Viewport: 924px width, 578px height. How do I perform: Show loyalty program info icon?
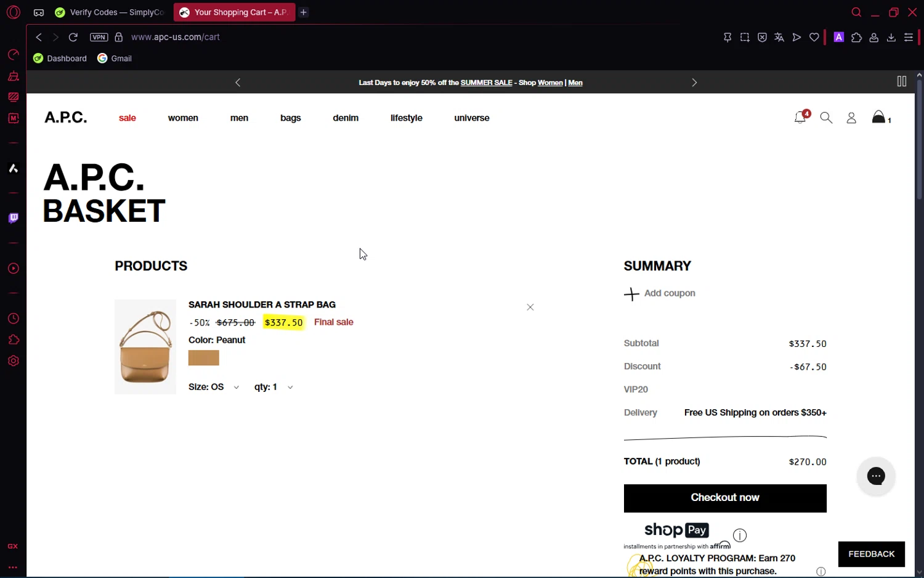(821, 572)
